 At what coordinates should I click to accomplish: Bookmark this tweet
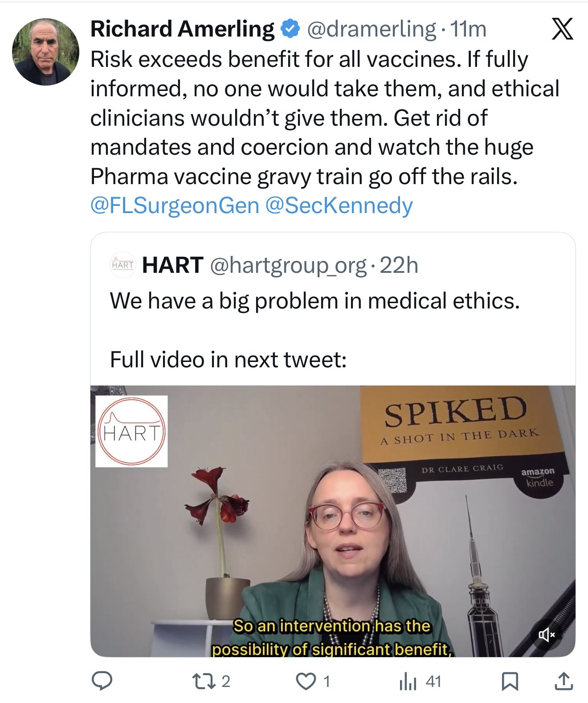(x=509, y=681)
